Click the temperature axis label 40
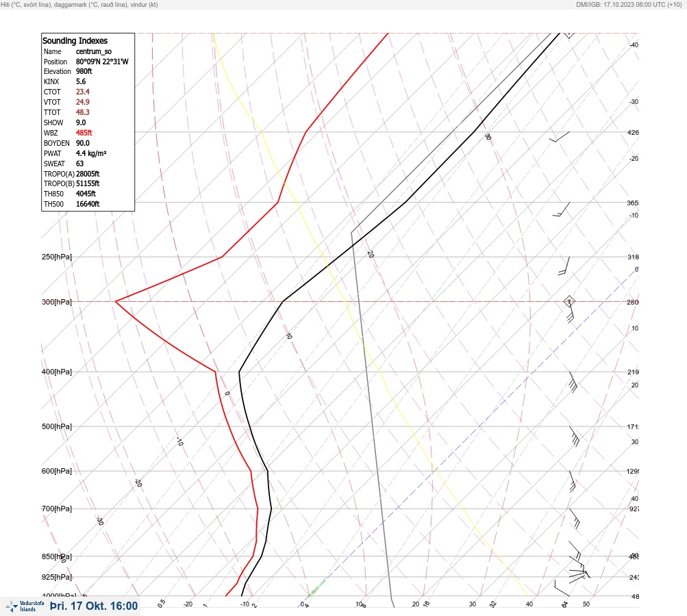The width and height of the screenshot is (687, 616). click(x=529, y=604)
